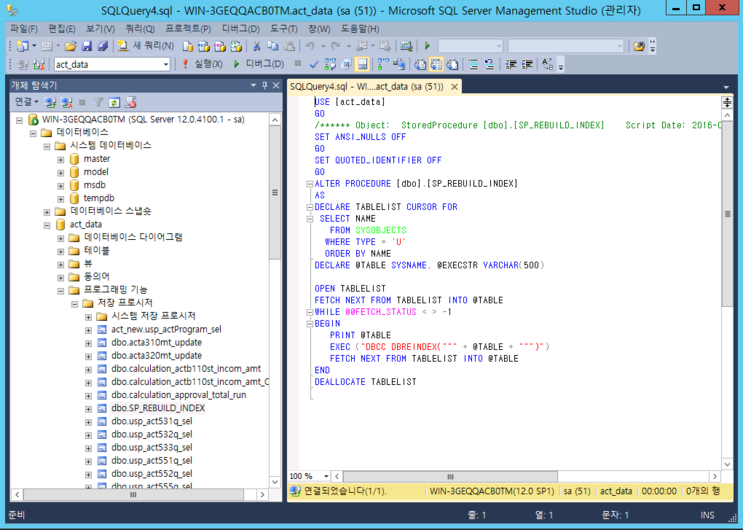This screenshot has width=743, height=530.
Task: Expand the 테이블 (Tables) folder
Action: [61, 251]
